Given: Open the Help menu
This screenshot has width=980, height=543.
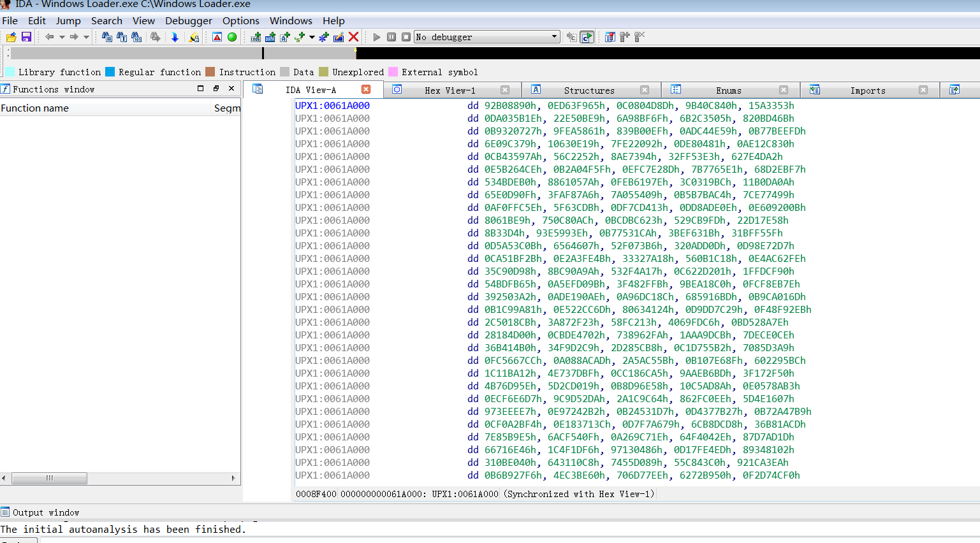Looking at the screenshot, I should tap(333, 20).
